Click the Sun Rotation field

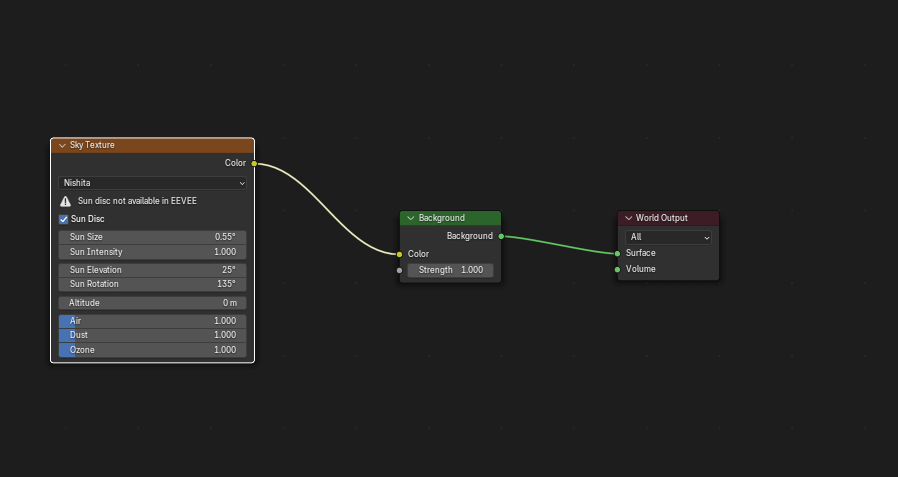[x=152, y=284]
